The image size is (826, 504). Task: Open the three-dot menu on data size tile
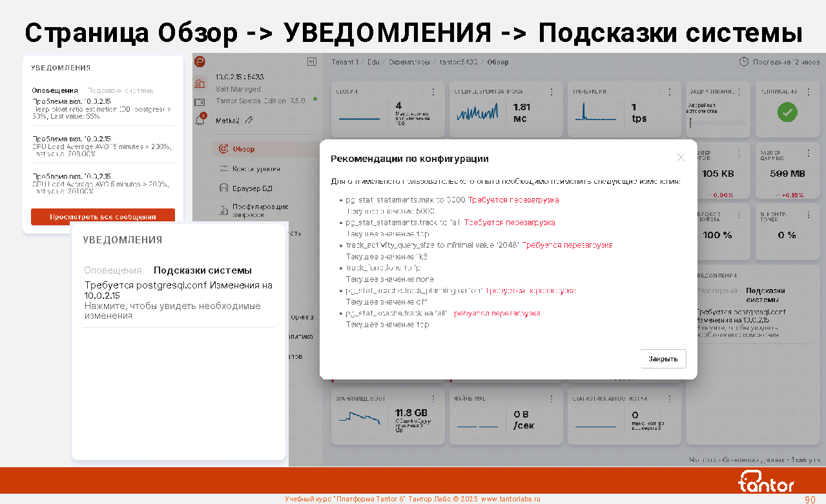[808, 152]
